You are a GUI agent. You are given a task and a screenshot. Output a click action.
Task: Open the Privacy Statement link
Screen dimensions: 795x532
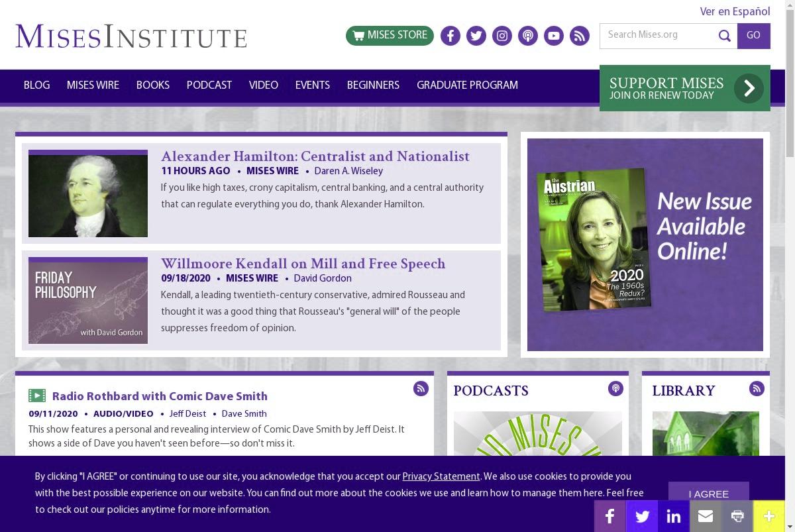(x=441, y=476)
